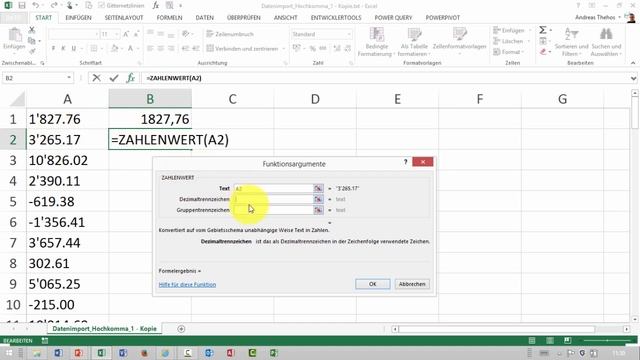Viewport: 640px width, 360px height.
Task: Open Hilfe für diese Funktion link
Action: [x=187, y=284]
